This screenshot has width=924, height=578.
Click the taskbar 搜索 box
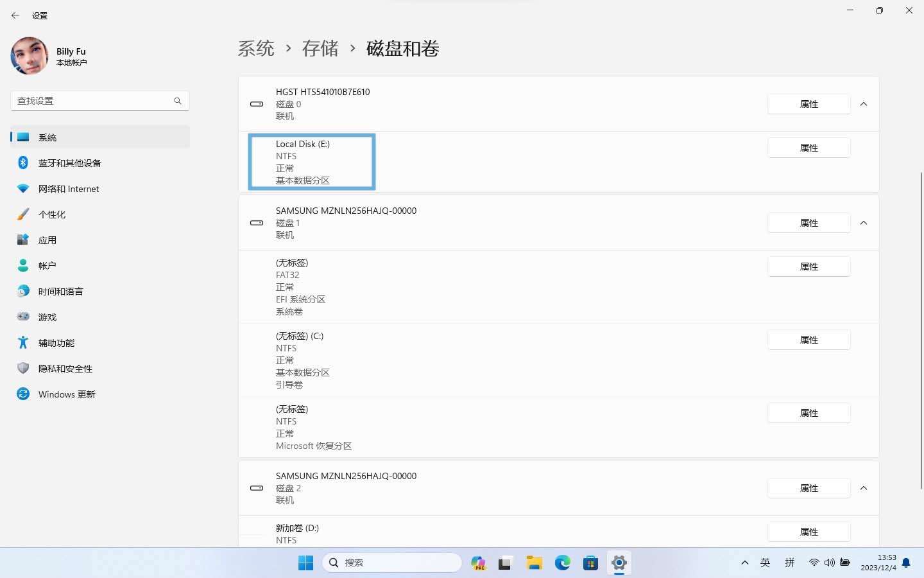[392, 563]
